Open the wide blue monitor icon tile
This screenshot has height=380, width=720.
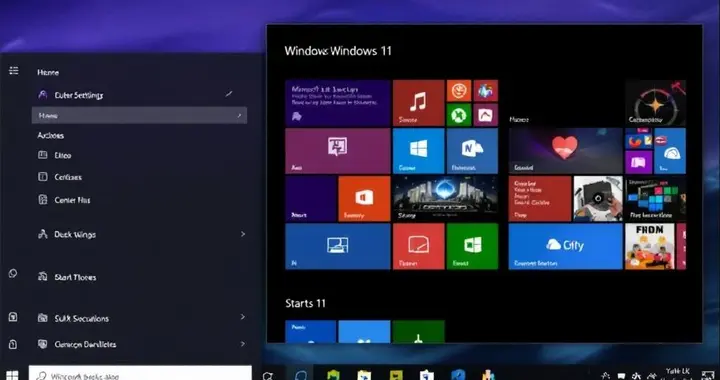point(338,246)
